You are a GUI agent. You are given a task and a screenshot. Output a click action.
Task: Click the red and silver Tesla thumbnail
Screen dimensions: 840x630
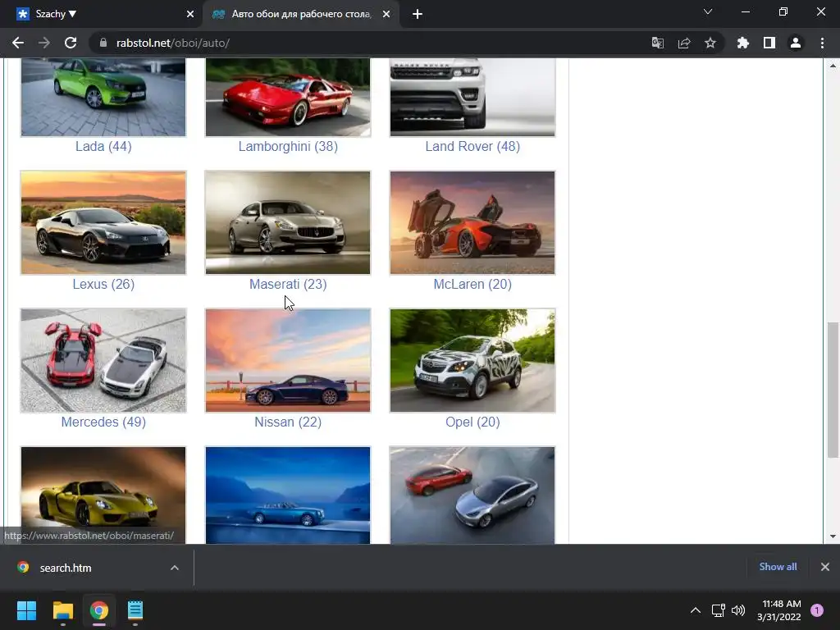coord(472,495)
